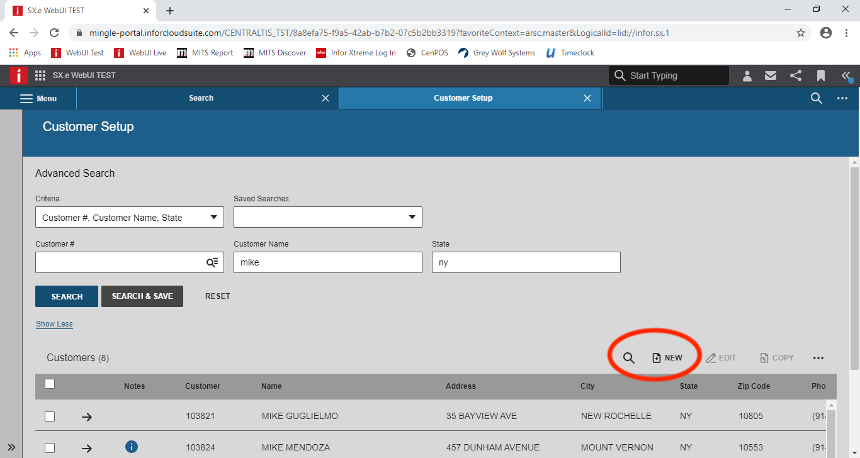Viewport: 860px width, 458px height.
Task: Click the State field containing ny
Action: [526, 262]
